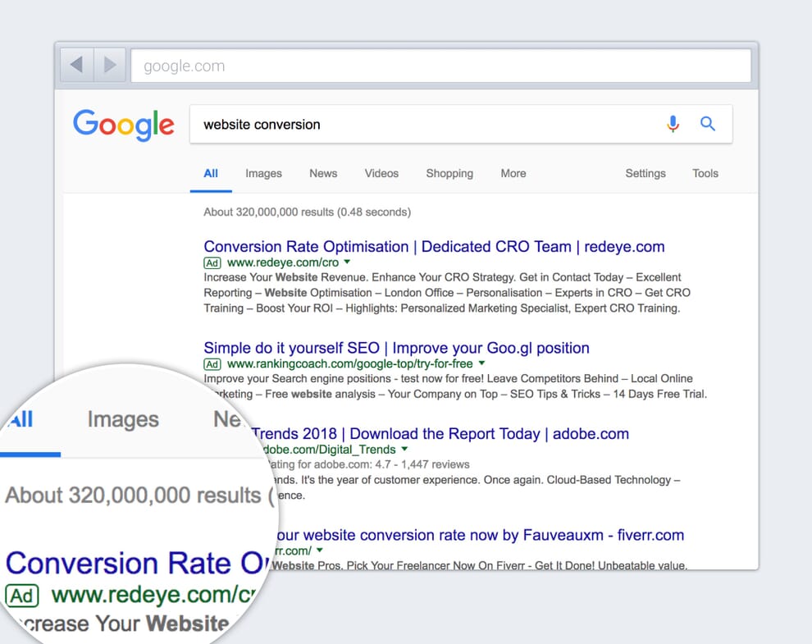The height and width of the screenshot is (644, 812).
Task: Click the www.redeye.com/cro URL
Action: (283, 263)
